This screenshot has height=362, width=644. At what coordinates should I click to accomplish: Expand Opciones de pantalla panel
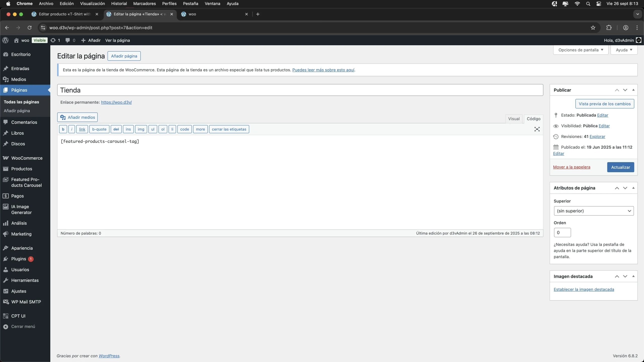[x=581, y=50]
